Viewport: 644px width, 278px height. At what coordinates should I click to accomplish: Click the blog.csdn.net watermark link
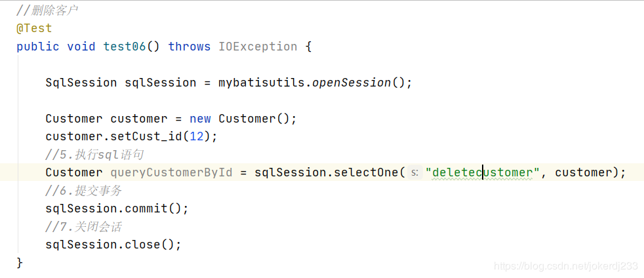click(x=566, y=266)
